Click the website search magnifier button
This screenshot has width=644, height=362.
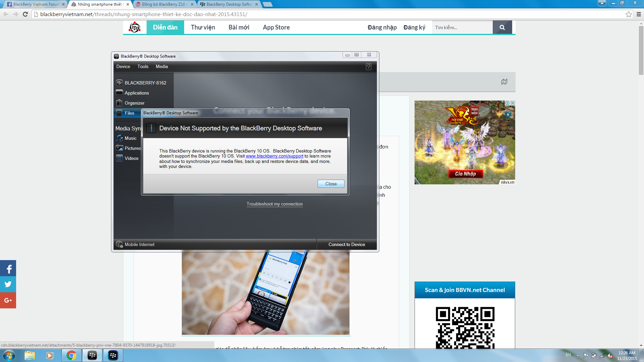point(502,27)
